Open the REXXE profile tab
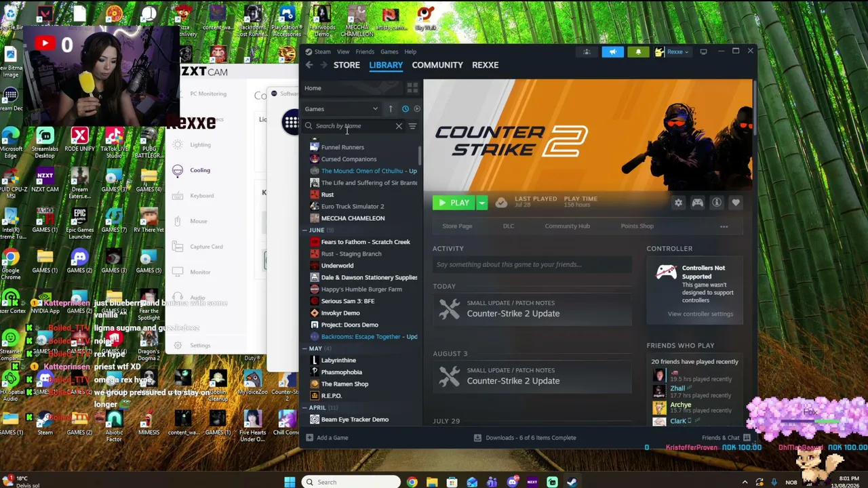868x488 pixels. 485,65
